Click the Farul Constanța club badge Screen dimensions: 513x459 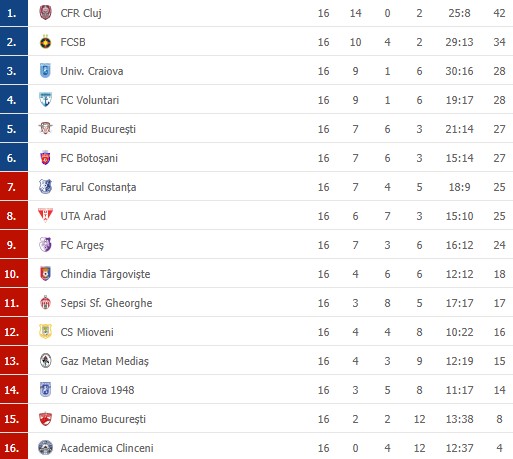click(45, 187)
